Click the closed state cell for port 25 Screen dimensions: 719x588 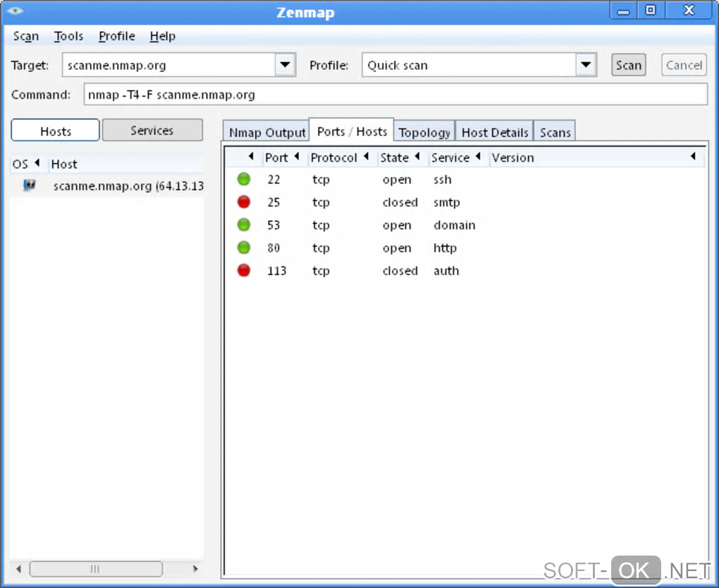[400, 202]
